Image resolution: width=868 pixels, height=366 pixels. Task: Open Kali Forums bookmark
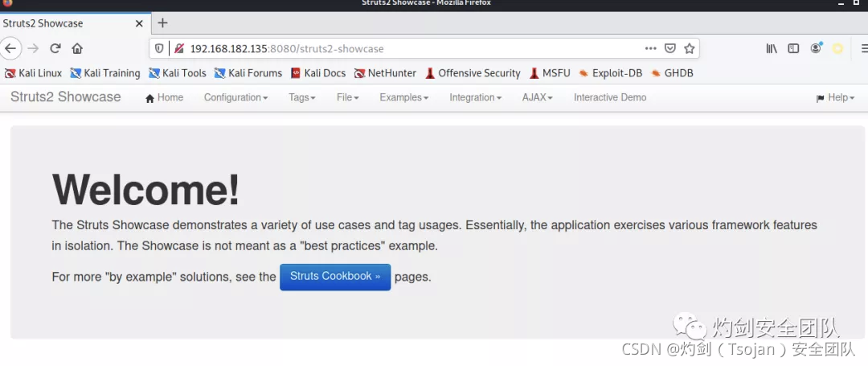(x=248, y=73)
